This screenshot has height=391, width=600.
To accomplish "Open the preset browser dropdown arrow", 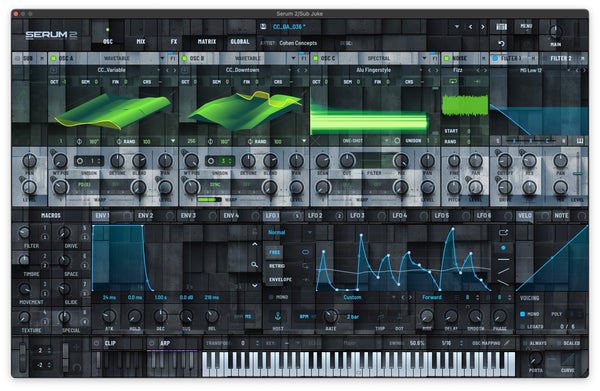I will tap(457, 27).
